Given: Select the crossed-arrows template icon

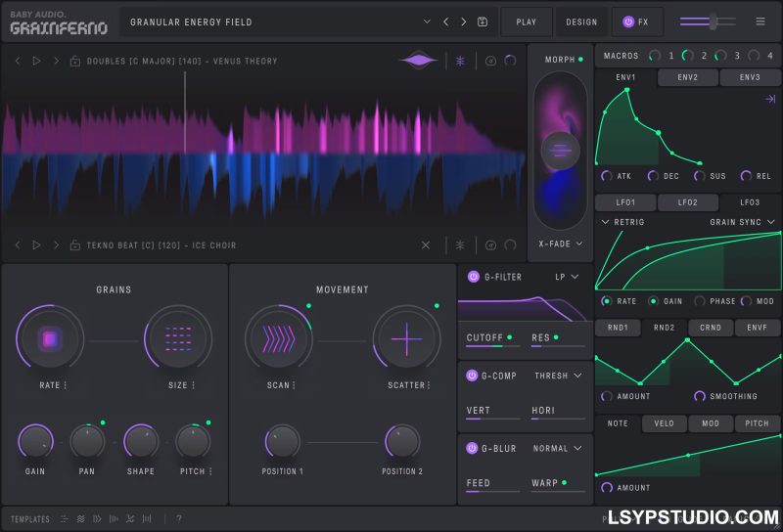Looking at the screenshot, I should [x=130, y=519].
